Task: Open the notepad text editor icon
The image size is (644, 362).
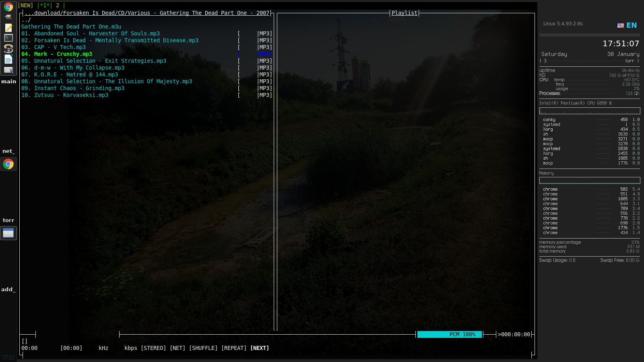Action: [x=8, y=27]
